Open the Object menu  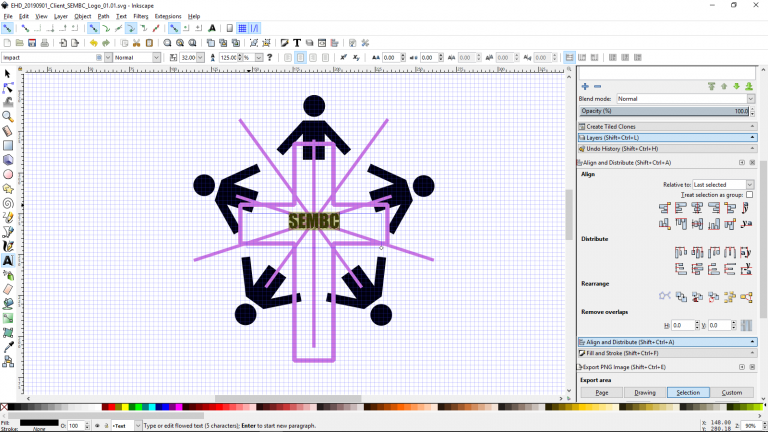(82, 16)
